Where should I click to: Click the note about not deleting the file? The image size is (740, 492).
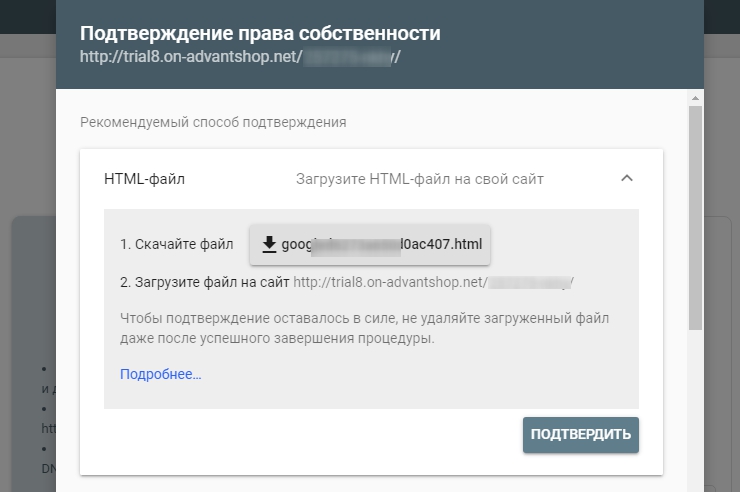(x=364, y=328)
